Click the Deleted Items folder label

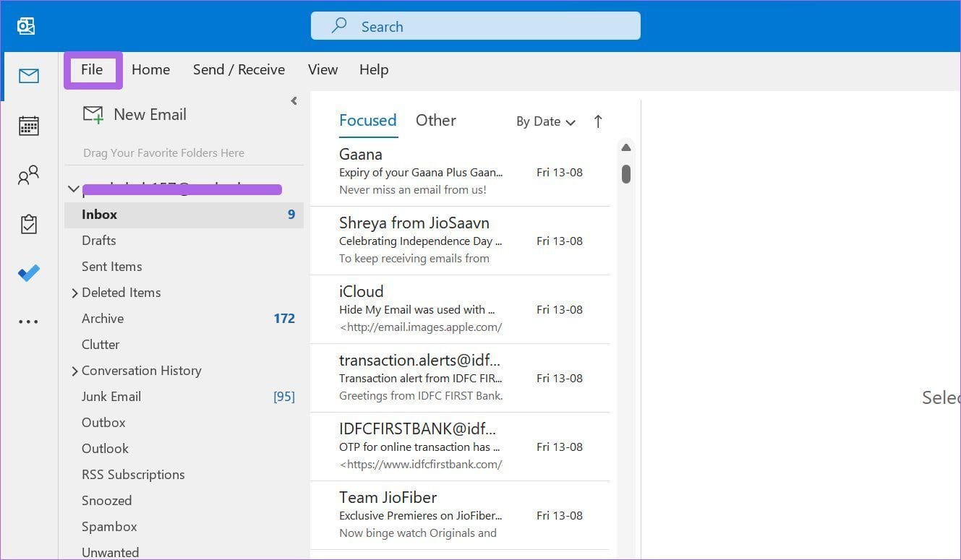(121, 293)
